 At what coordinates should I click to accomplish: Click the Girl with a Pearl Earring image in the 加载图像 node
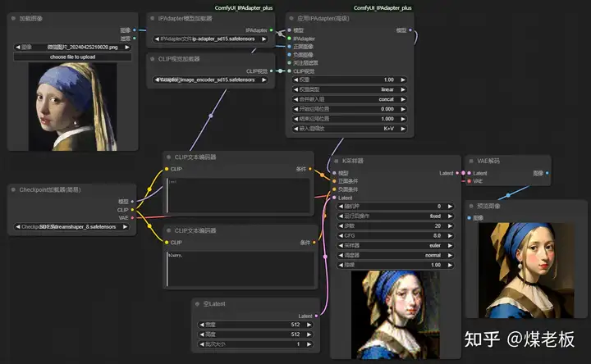coord(72,107)
